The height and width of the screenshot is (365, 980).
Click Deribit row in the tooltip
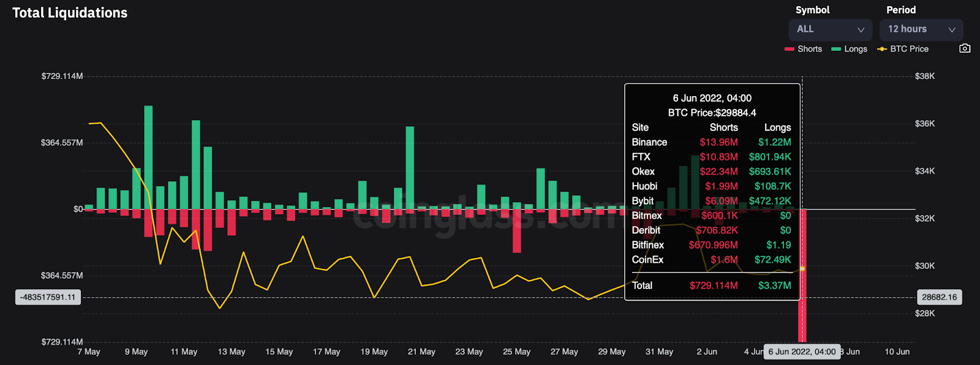(x=712, y=230)
